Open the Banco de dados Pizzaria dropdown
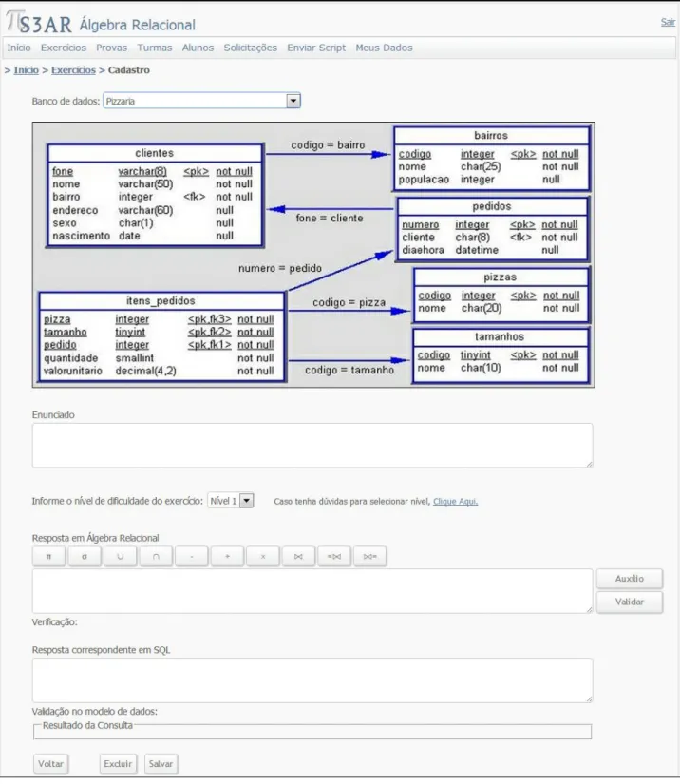 [x=201, y=101]
